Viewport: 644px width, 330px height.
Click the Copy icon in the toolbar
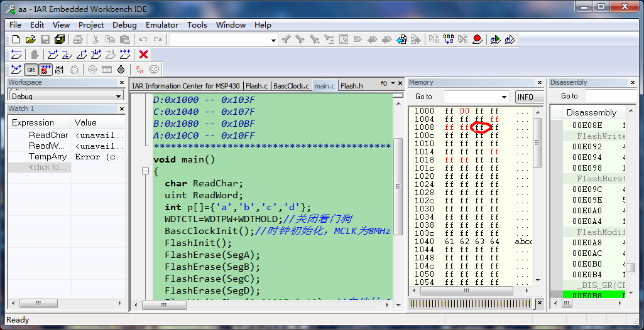(110, 40)
